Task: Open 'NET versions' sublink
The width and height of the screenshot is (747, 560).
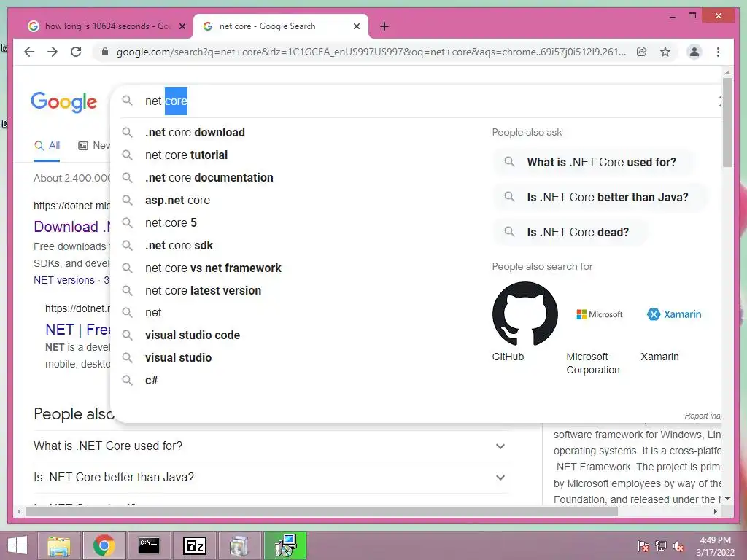Action: click(x=64, y=280)
